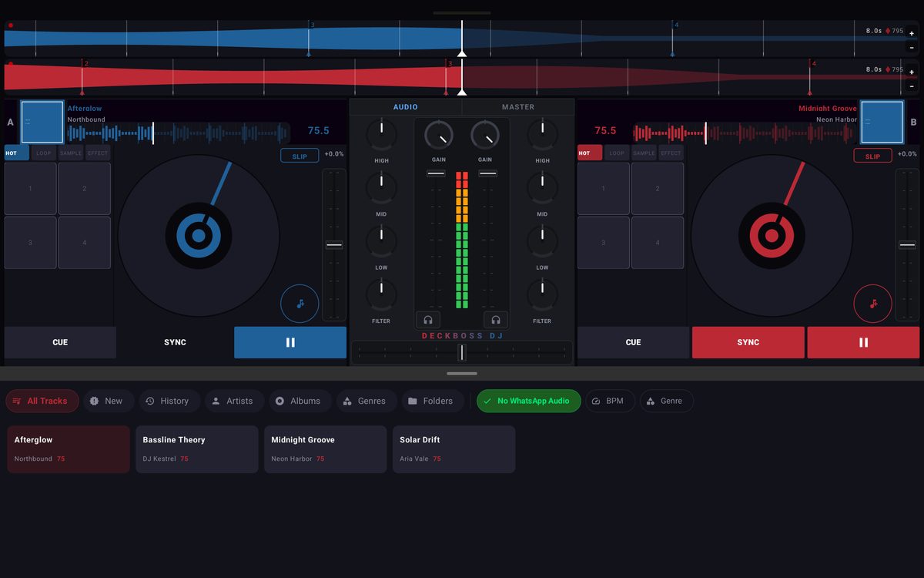This screenshot has width=924, height=578.
Task: Switch to the AUDIO mixer tab
Action: (406, 107)
